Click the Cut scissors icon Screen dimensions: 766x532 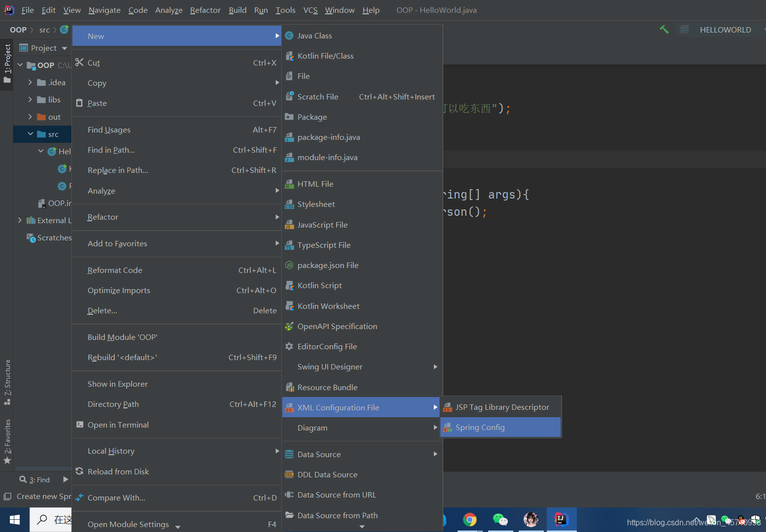pyautogui.click(x=79, y=62)
